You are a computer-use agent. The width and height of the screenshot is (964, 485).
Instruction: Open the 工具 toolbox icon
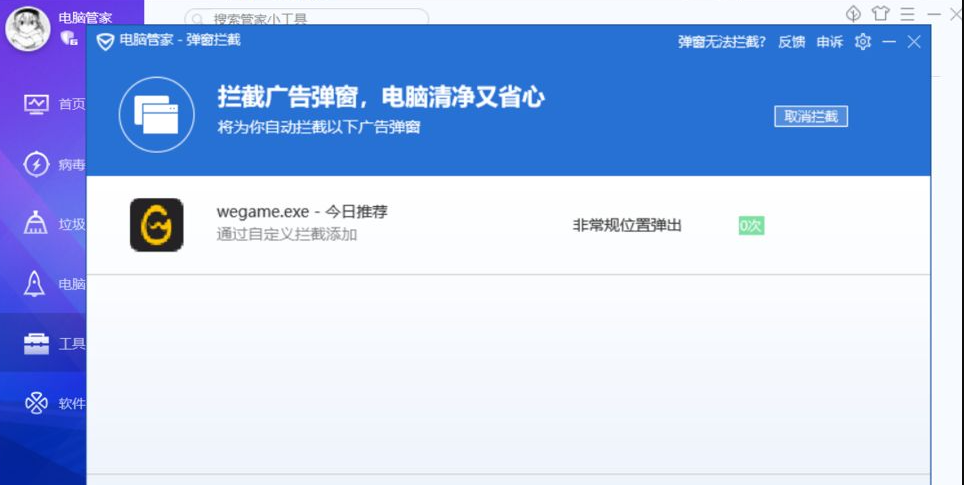point(36,344)
